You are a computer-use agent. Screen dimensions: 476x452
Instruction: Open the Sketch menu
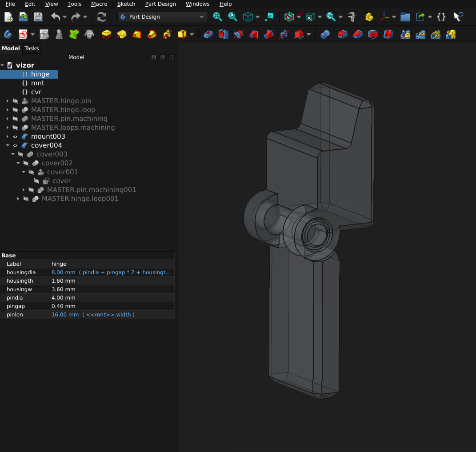click(x=126, y=4)
